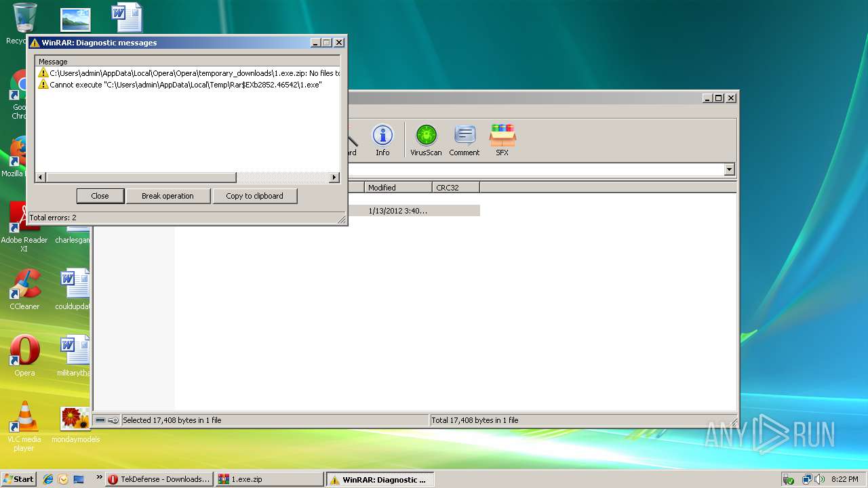Switch to 1.exe.zip taskbar item

pyautogui.click(x=270, y=479)
